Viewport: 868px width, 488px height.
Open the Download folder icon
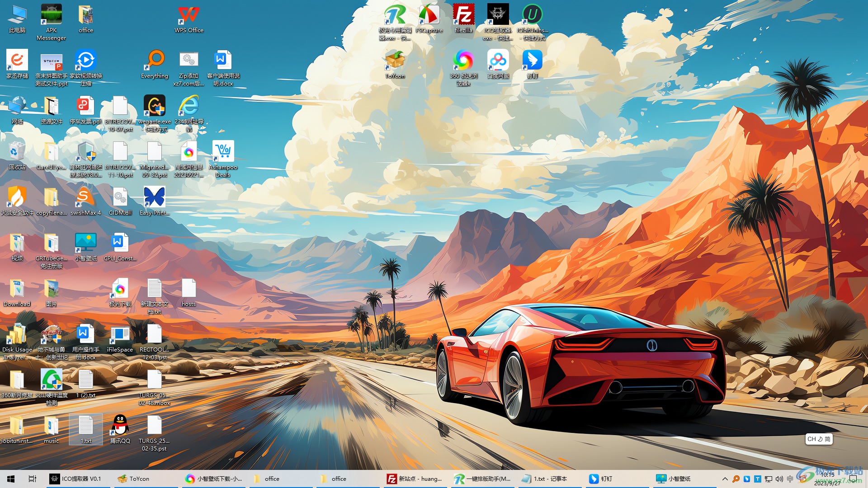pyautogui.click(x=17, y=292)
